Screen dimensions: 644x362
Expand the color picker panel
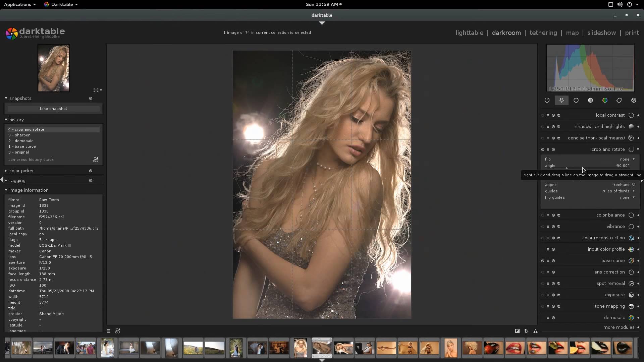click(21, 171)
